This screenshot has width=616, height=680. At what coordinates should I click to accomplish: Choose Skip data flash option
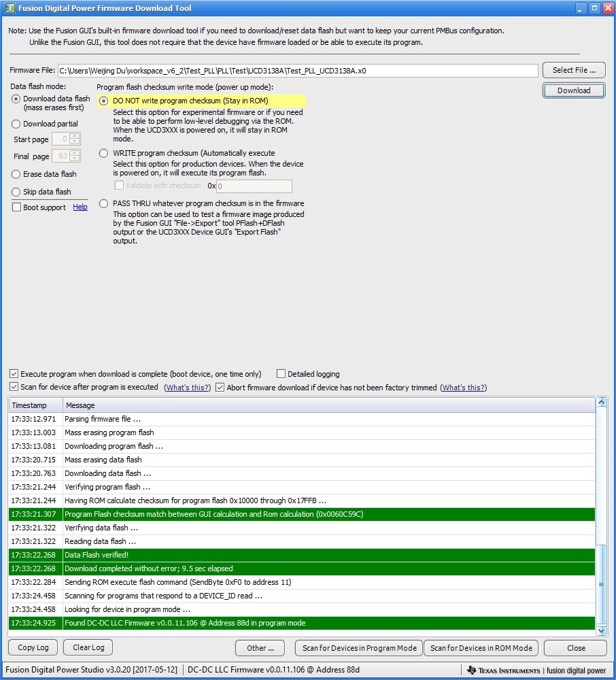tap(16, 192)
